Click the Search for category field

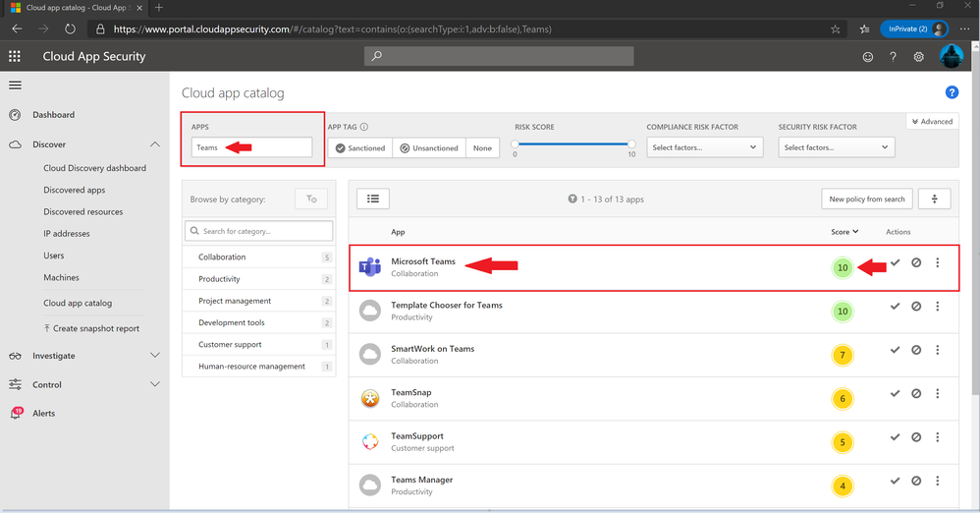[259, 231]
